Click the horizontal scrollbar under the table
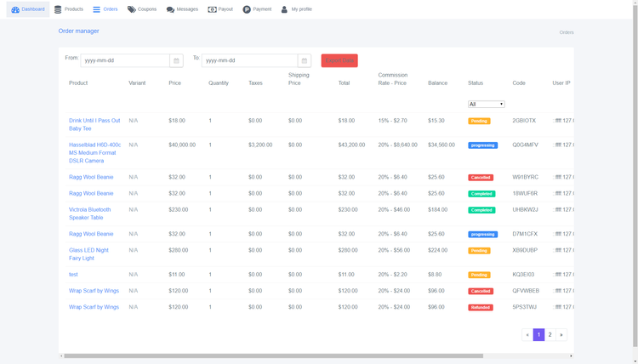This screenshot has height=364, width=638. (273, 355)
